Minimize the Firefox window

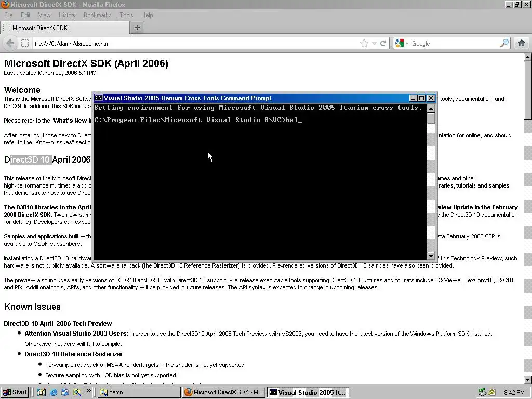click(509, 4)
